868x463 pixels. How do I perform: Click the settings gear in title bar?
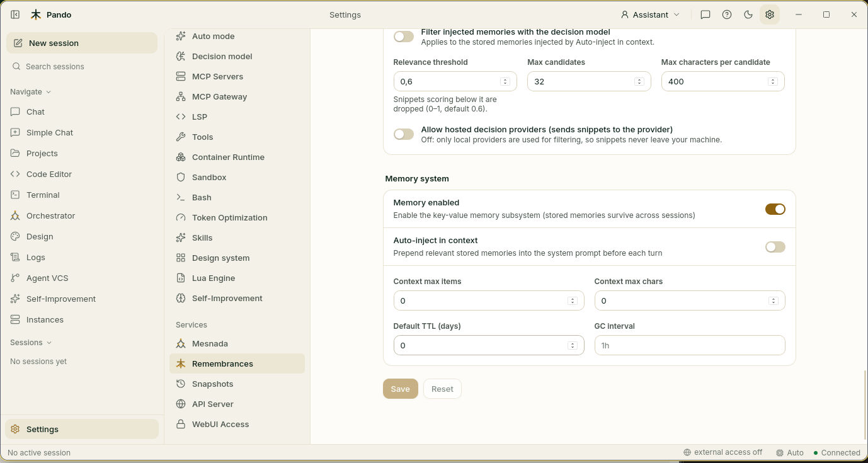coord(770,14)
